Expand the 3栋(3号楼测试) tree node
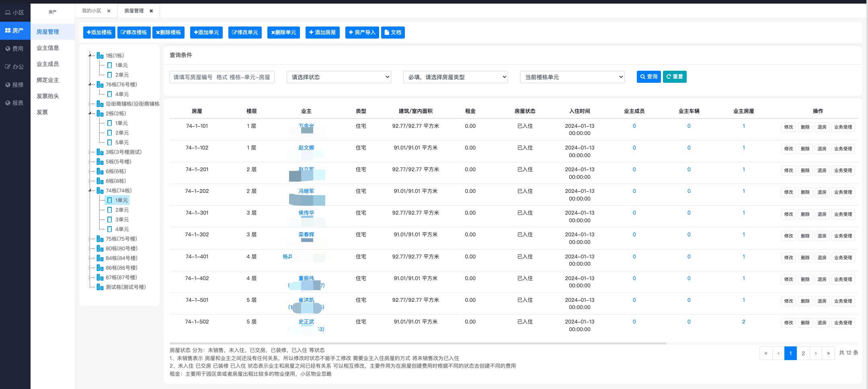This screenshot has width=868, height=389. pos(90,152)
